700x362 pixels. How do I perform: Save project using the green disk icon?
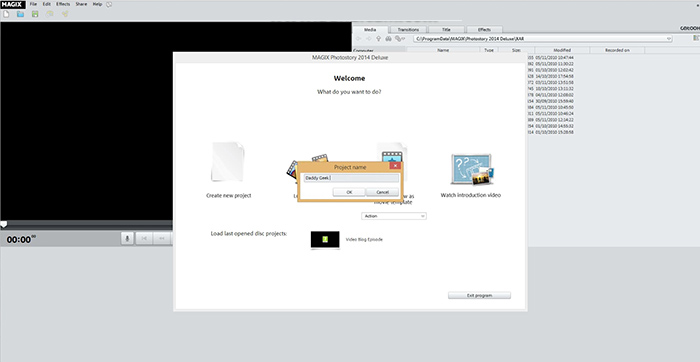tap(35, 14)
